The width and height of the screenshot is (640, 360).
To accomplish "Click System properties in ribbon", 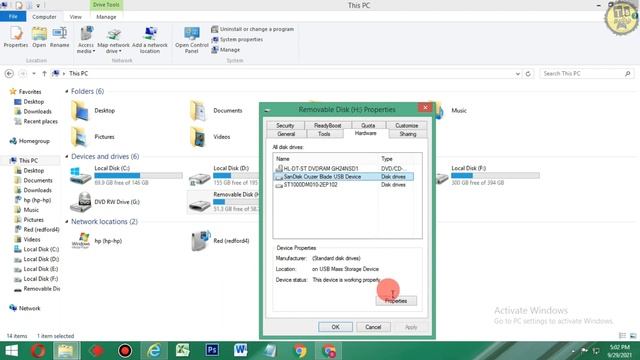I will click(x=237, y=40).
